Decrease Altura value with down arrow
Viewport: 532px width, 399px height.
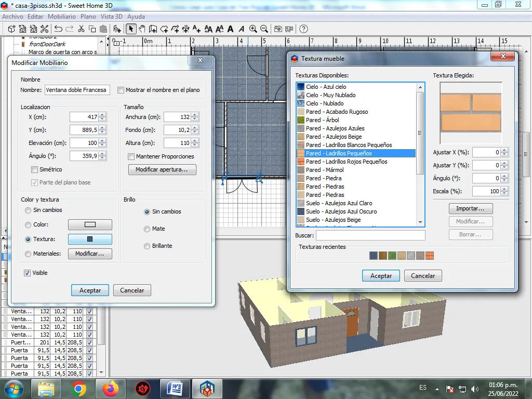coord(195,145)
